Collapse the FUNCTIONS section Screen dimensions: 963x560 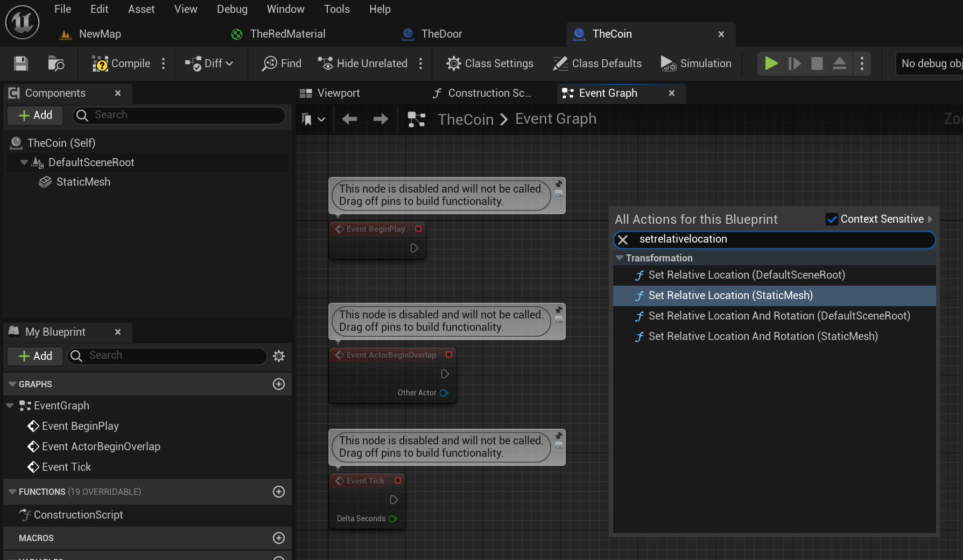12,492
